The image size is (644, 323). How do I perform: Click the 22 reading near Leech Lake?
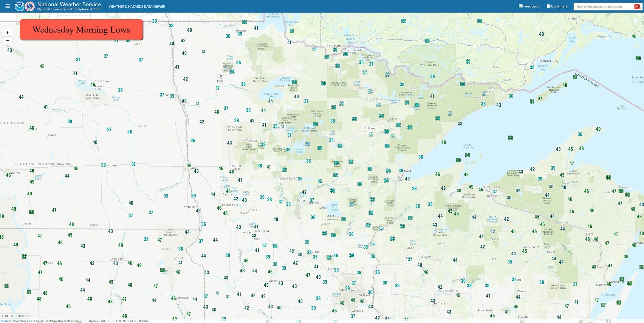click(x=307, y=144)
